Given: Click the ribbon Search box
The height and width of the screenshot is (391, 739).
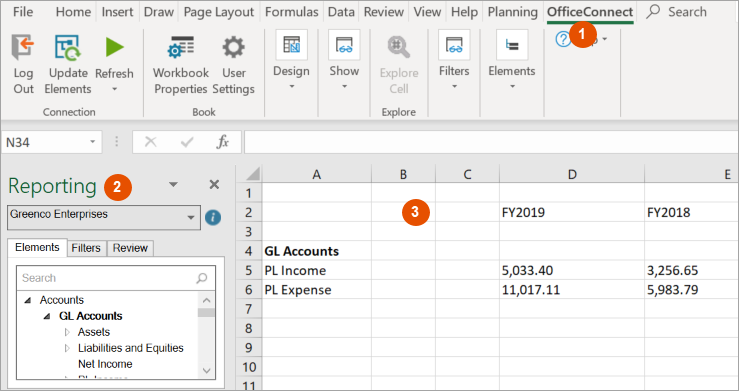Looking at the screenshot, I should (677, 12).
